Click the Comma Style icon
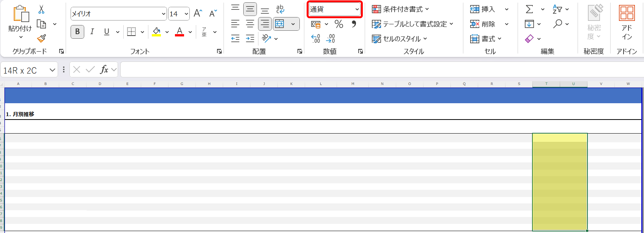This screenshot has height=233, width=644. pyautogui.click(x=354, y=24)
